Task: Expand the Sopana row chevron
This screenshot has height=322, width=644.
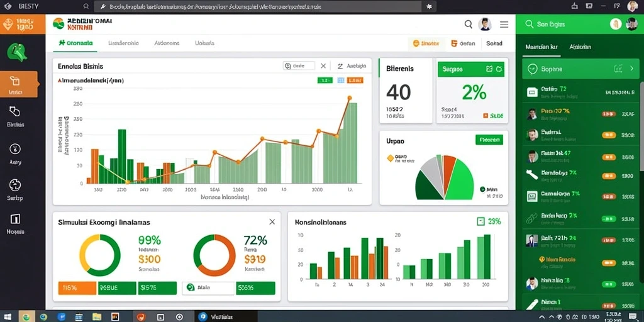Action: 631,69
